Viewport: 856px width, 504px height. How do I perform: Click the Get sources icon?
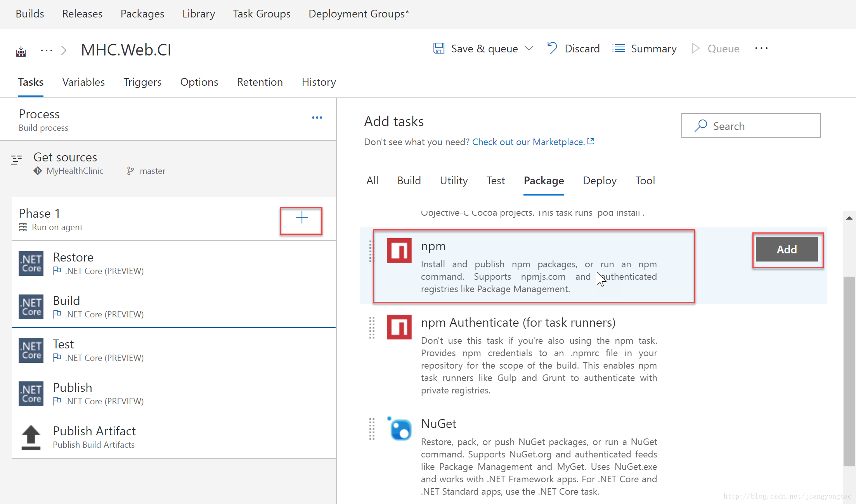pos(16,159)
